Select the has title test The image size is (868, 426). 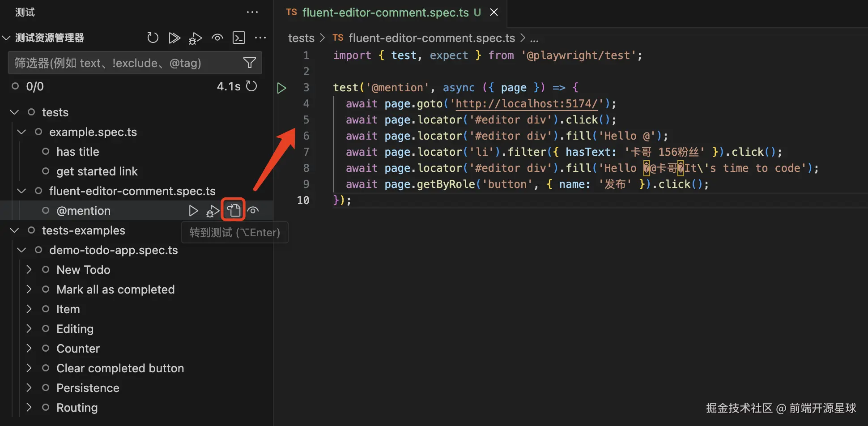coord(78,152)
